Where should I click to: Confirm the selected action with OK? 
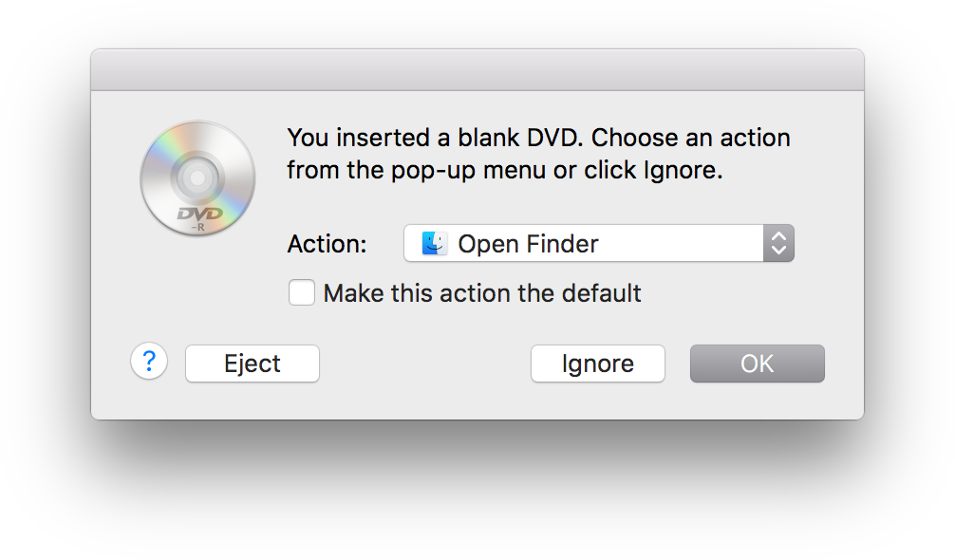(x=757, y=364)
